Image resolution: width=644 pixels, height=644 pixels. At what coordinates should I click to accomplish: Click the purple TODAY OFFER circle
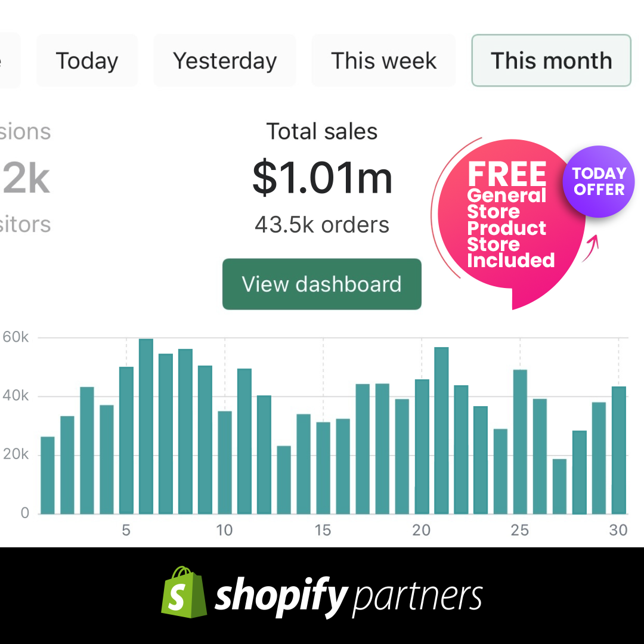click(x=598, y=181)
